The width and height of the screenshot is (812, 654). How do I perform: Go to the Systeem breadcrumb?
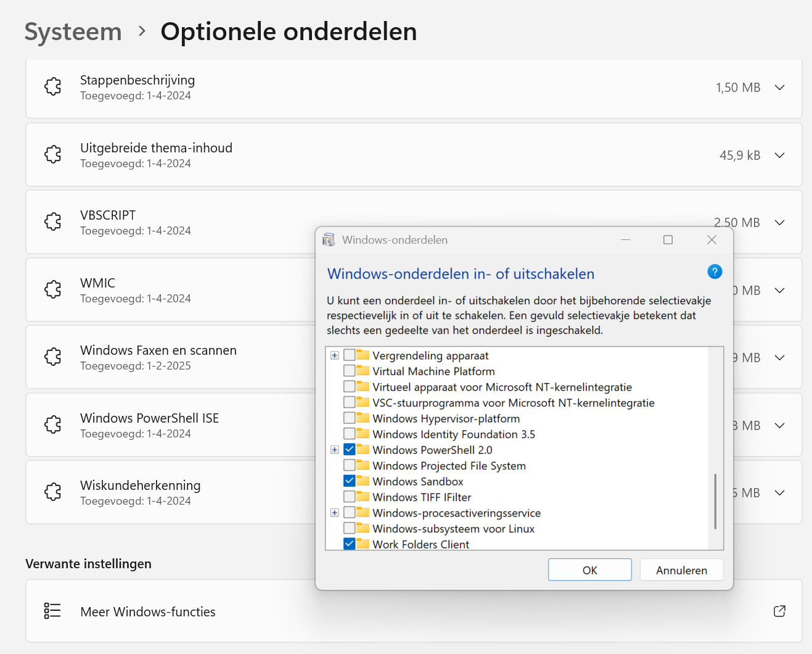pos(73,31)
